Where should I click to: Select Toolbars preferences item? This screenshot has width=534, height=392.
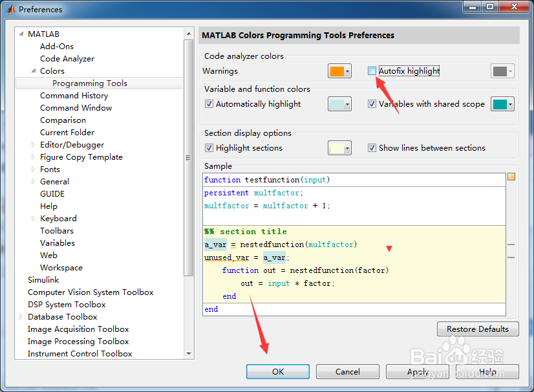56,231
